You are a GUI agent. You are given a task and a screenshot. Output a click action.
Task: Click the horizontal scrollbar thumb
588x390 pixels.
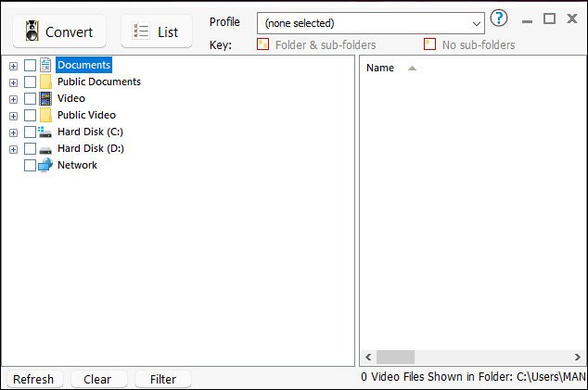coord(395,357)
